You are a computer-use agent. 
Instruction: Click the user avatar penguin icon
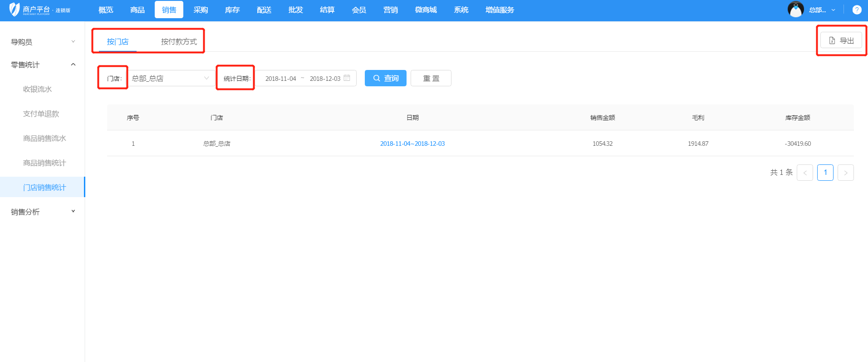coord(795,10)
